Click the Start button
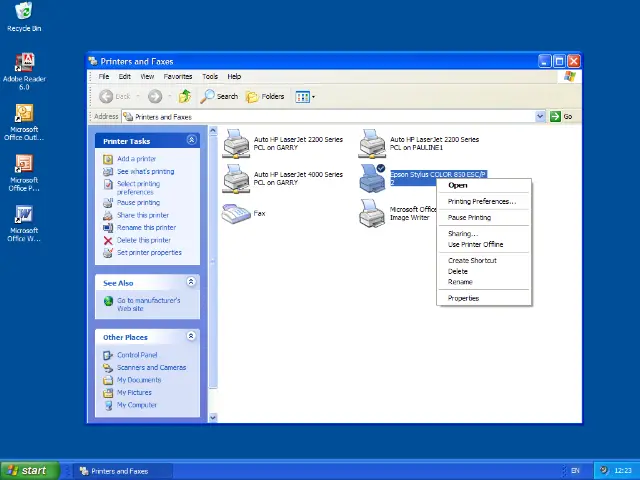The height and width of the screenshot is (480, 640). pyautogui.click(x=30, y=471)
